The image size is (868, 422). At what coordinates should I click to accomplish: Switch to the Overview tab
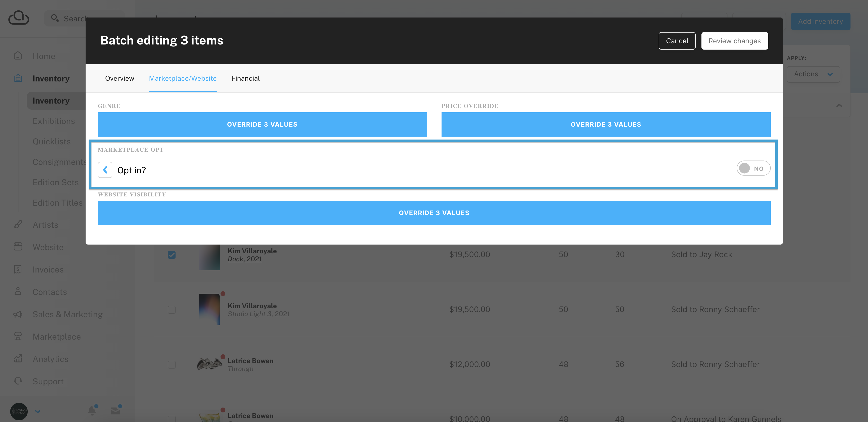119,78
